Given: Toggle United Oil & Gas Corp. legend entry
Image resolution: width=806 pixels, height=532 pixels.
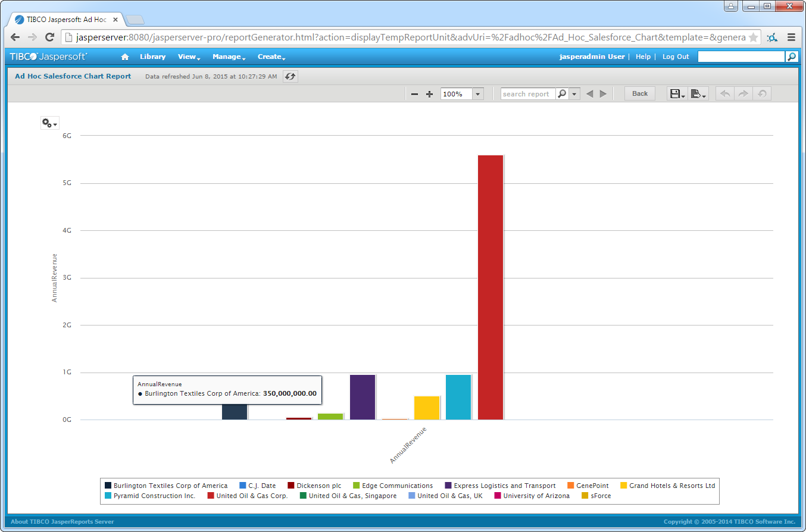Looking at the screenshot, I should pos(247,496).
